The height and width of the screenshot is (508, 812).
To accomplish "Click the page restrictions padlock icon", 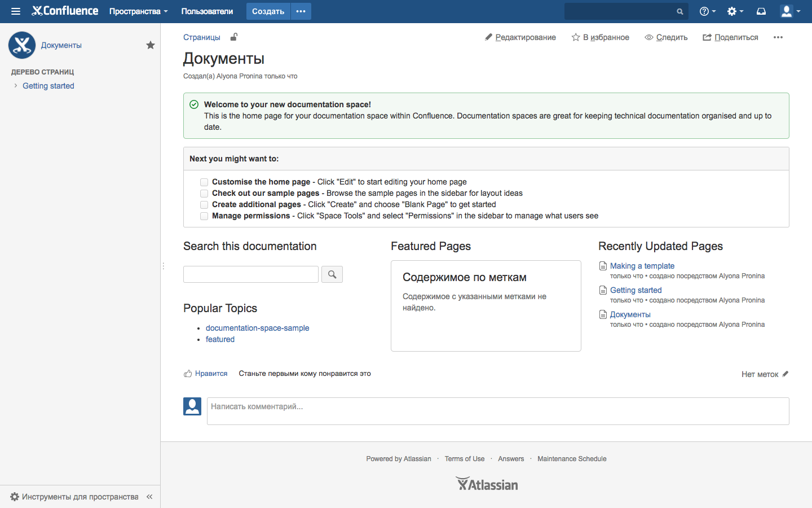I will point(234,37).
